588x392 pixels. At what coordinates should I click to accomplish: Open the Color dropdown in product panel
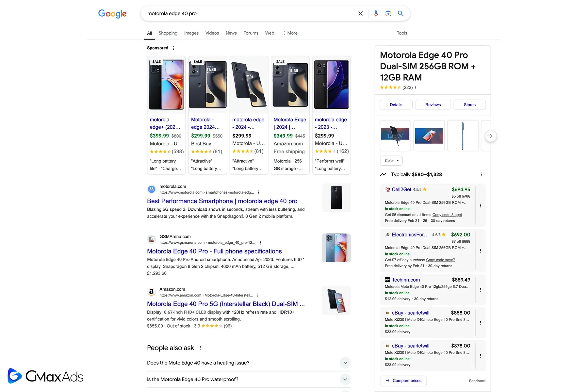coord(391,161)
